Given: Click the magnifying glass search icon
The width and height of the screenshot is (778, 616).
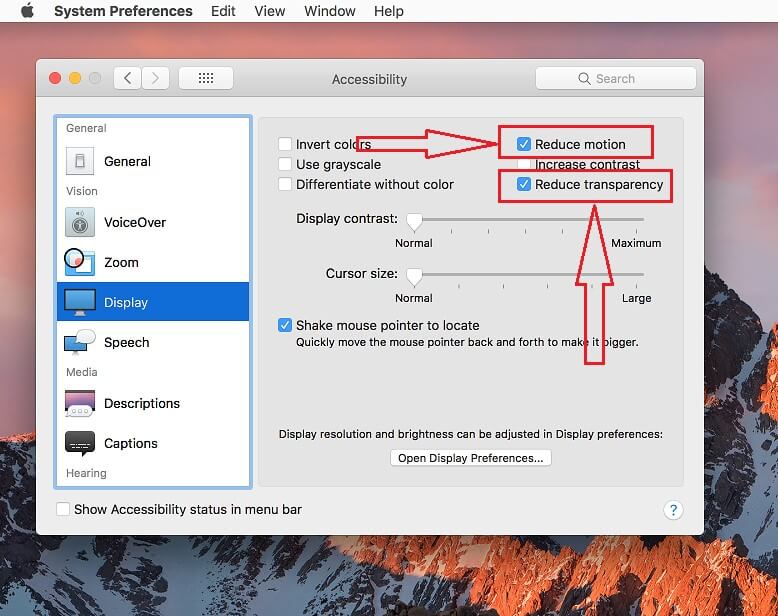Looking at the screenshot, I should (584, 78).
